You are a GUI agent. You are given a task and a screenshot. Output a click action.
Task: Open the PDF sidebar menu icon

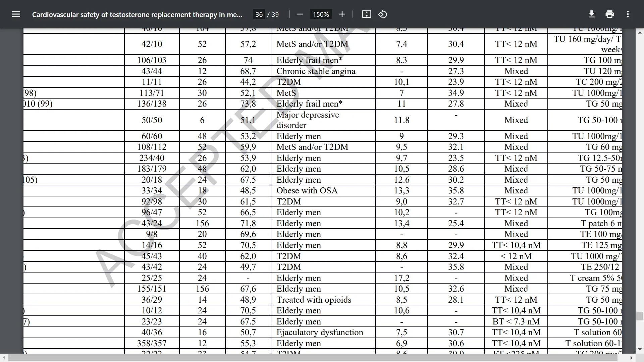[16, 14]
